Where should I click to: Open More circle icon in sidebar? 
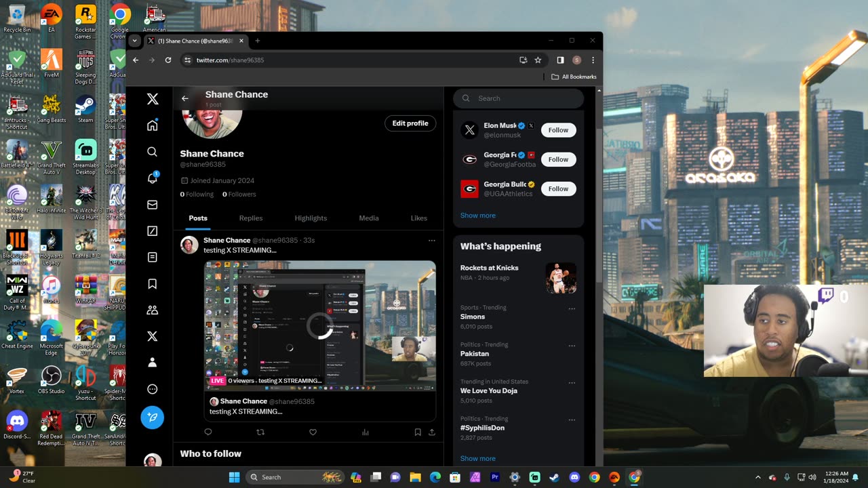point(153,389)
